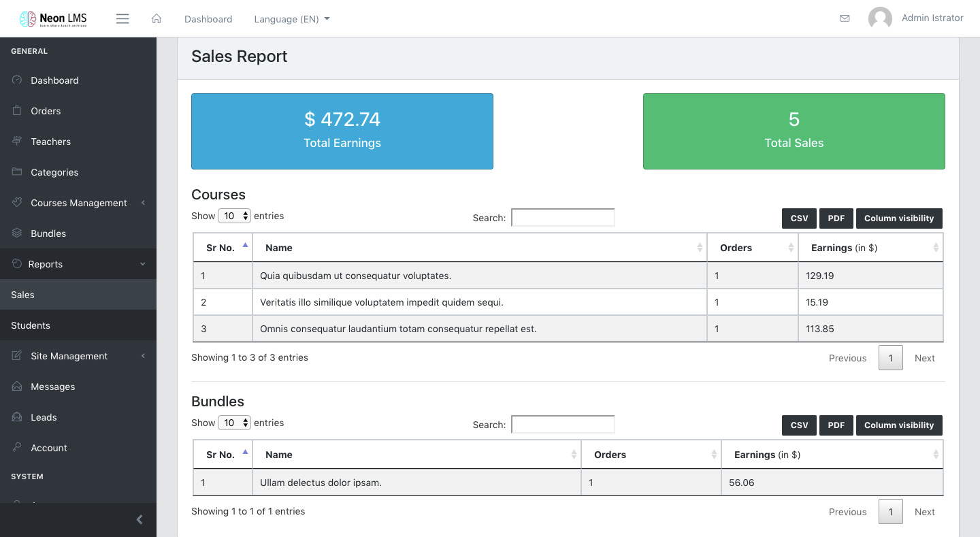
Task: Click the Bundles stack icon in sidebar
Action: 17,233
